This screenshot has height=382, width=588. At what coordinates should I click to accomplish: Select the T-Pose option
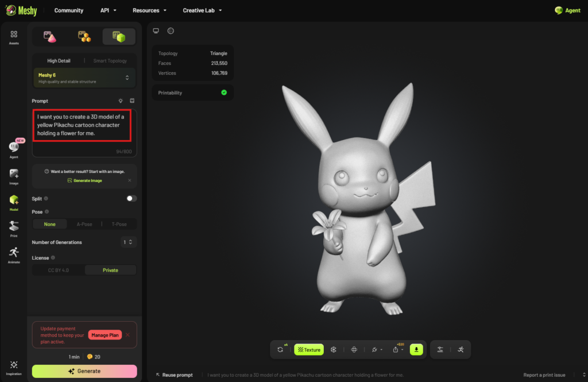(119, 224)
